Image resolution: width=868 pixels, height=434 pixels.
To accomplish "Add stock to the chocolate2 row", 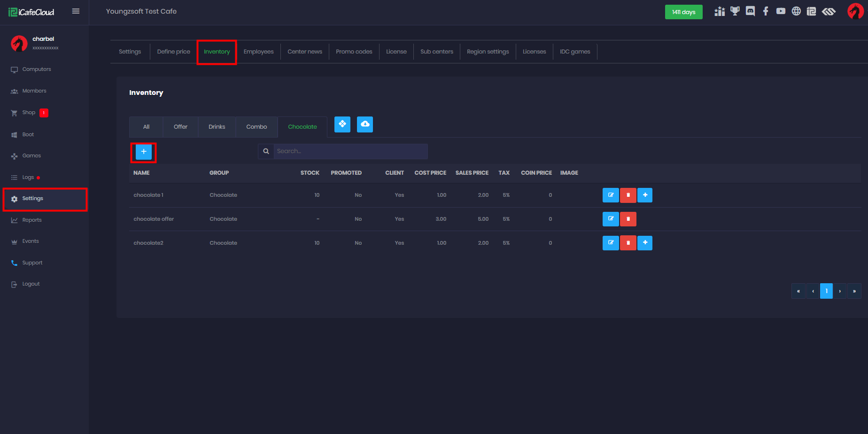I will [645, 243].
